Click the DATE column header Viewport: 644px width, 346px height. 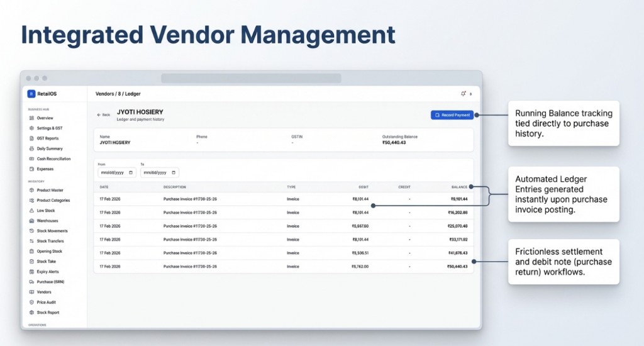point(104,187)
